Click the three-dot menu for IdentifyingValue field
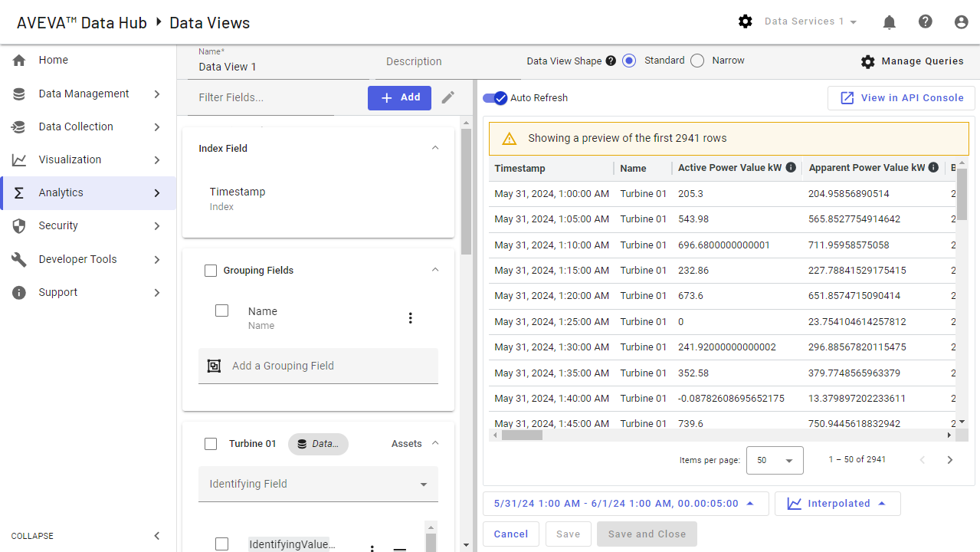980x552 pixels. tap(372, 547)
